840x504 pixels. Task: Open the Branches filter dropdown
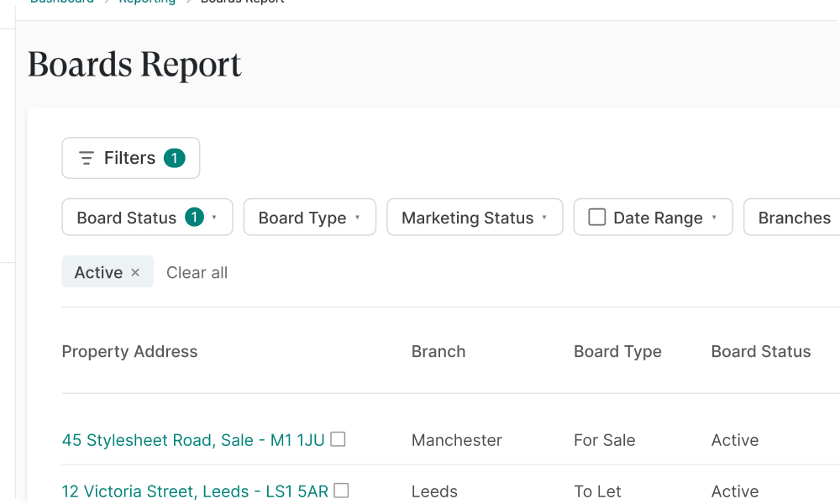point(794,217)
